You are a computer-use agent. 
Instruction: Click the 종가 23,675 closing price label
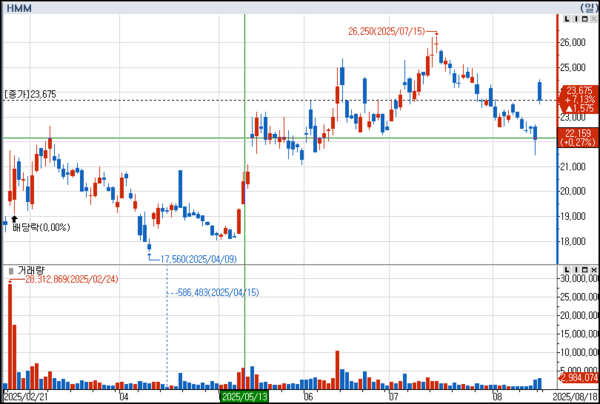(29, 95)
